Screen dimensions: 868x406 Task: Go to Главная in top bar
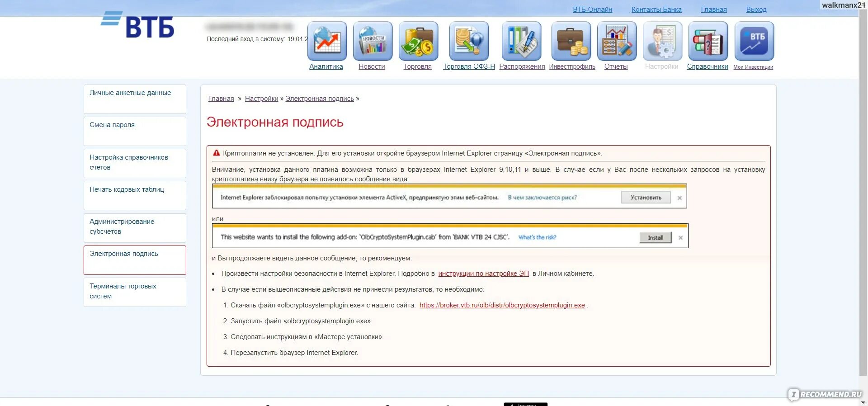[x=714, y=9]
